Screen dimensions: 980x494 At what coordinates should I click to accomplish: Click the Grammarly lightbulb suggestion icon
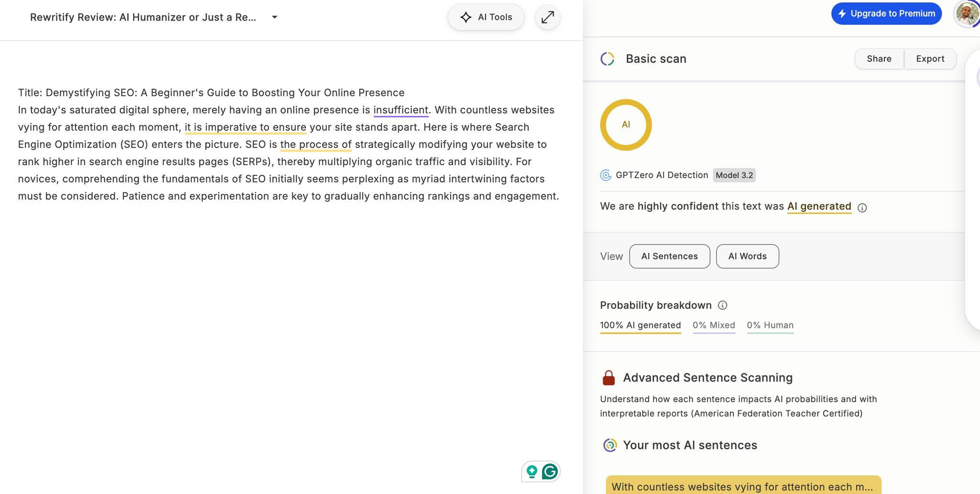(532, 472)
